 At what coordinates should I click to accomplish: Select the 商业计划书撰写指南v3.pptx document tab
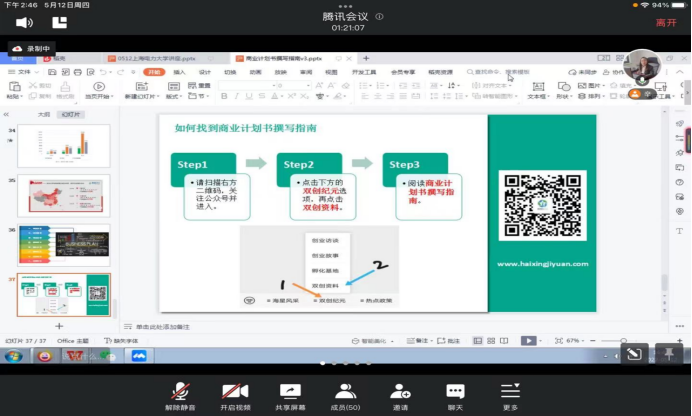point(284,58)
